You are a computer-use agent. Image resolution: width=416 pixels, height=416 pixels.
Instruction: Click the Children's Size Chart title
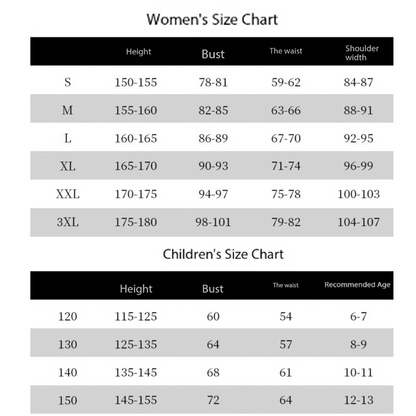pyautogui.click(x=223, y=254)
